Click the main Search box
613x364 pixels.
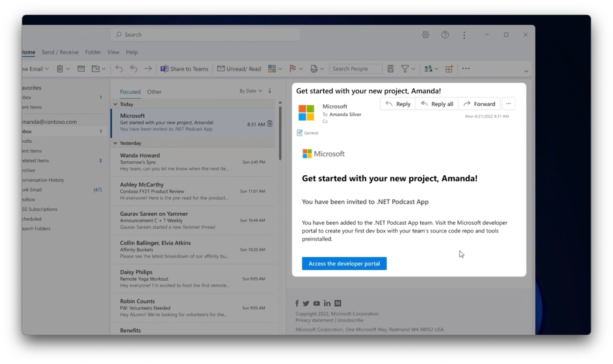pyautogui.click(x=205, y=35)
